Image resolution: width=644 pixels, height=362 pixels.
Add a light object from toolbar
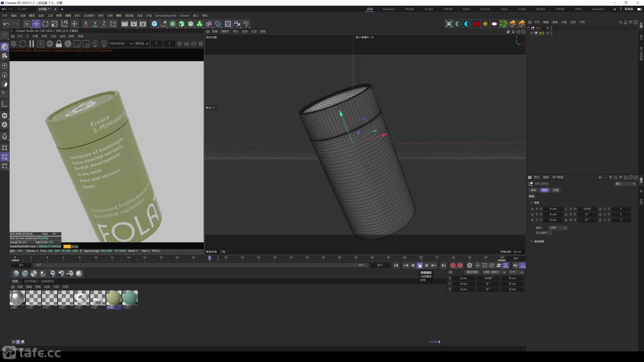coord(246,24)
